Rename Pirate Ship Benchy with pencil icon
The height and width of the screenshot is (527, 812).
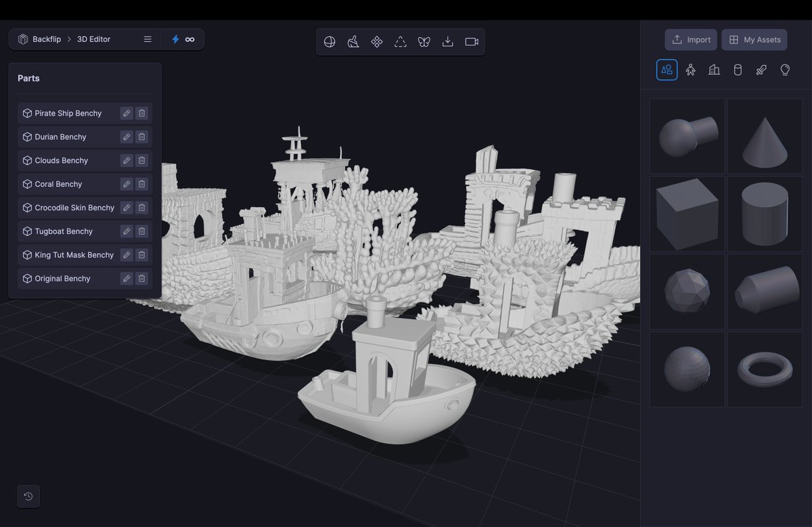tap(127, 113)
